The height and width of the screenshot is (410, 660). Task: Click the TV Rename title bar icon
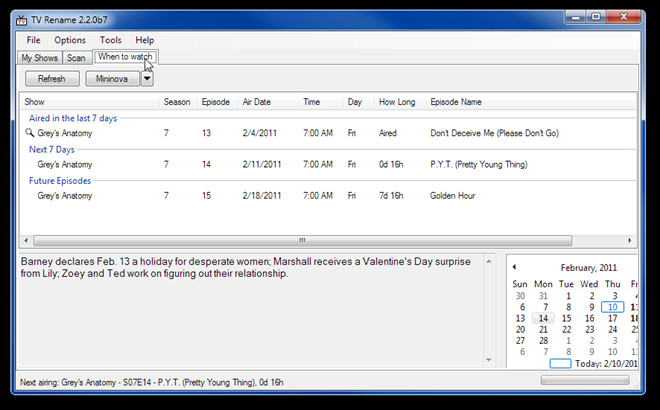click(21, 20)
